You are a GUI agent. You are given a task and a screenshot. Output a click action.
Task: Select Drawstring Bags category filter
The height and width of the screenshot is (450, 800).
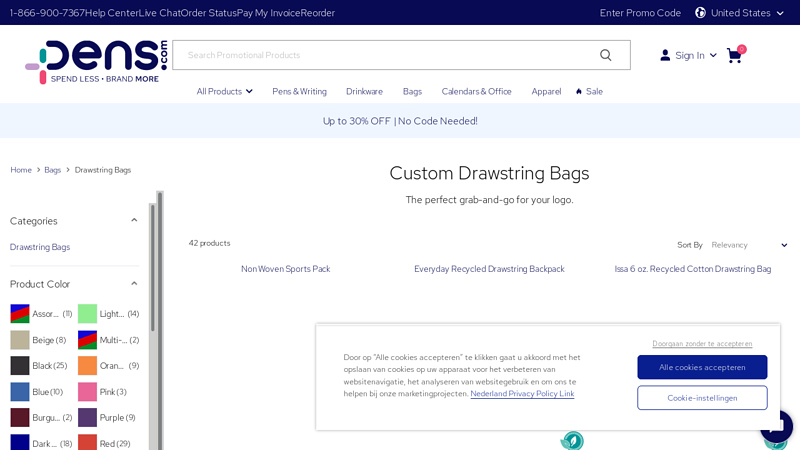point(40,247)
